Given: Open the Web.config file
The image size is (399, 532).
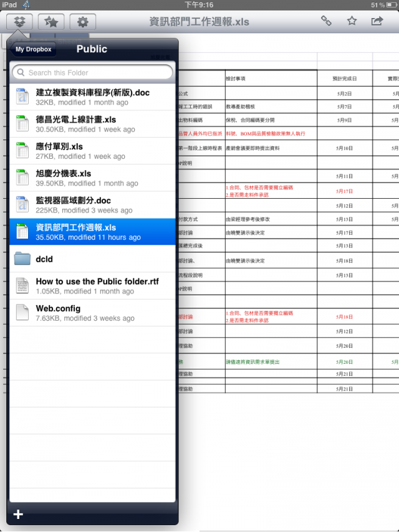Looking at the screenshot, I should coord(92,313).
